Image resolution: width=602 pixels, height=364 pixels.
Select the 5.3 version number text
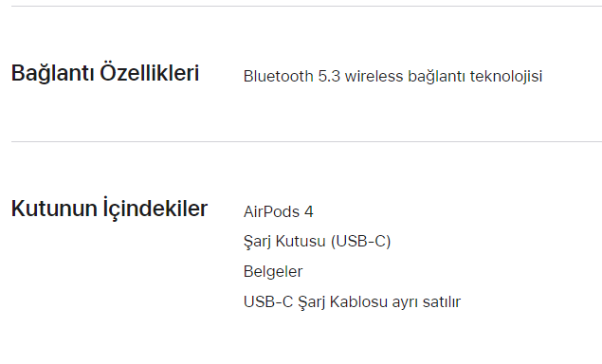point(329,76)
